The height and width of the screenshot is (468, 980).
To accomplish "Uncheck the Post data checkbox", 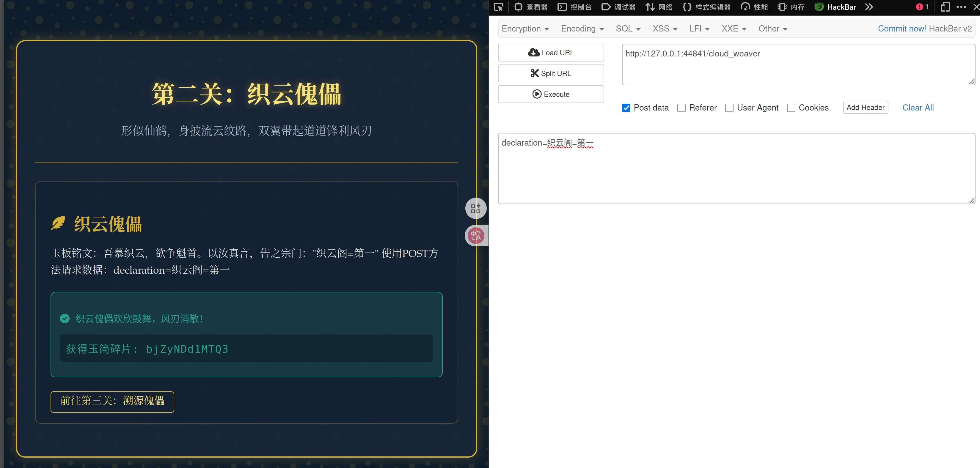I will pyautogui.click(x=626, y=108).
